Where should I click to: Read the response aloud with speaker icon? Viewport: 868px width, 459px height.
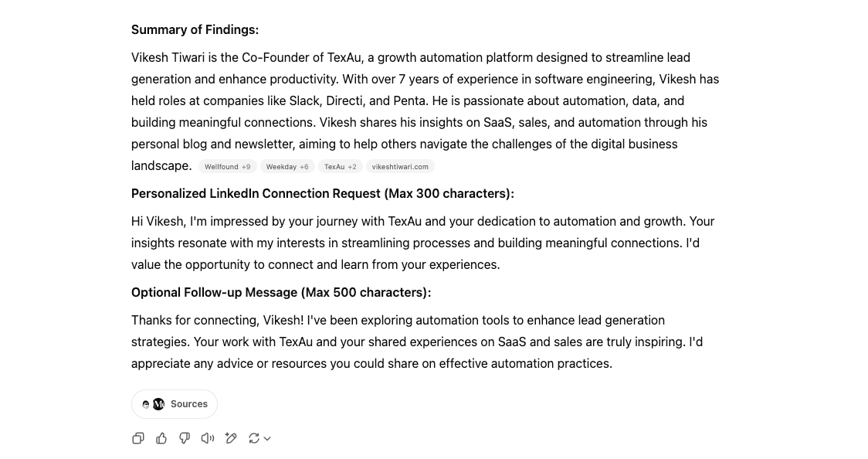(207, 438)
